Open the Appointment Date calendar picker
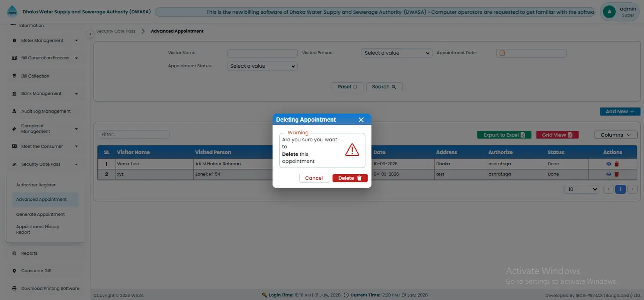Screen dimensions: 644x300 click(502, 53)
